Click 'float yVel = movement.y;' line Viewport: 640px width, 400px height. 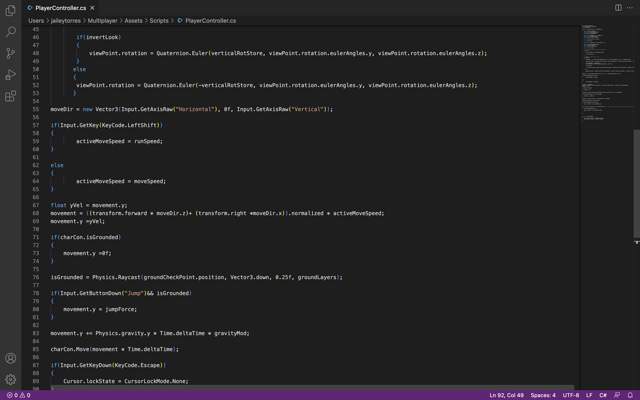(89, 205)
